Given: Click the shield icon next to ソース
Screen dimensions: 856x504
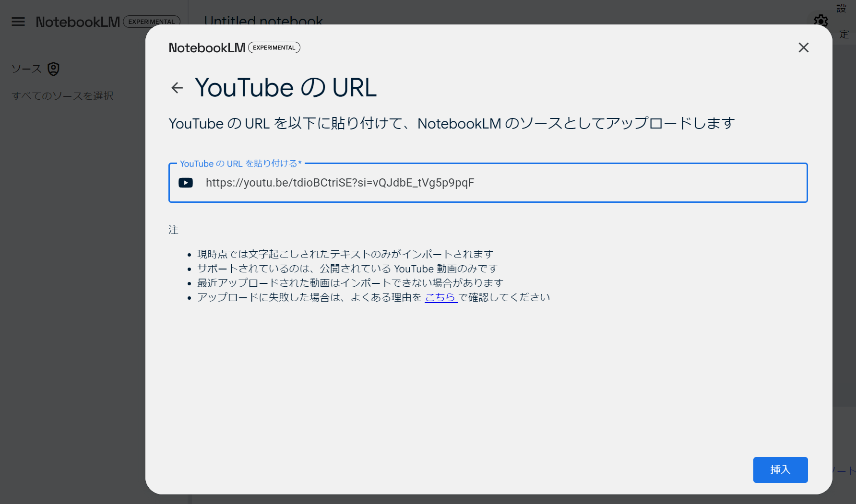Looking at the screenshot, I should coord(54,69).
